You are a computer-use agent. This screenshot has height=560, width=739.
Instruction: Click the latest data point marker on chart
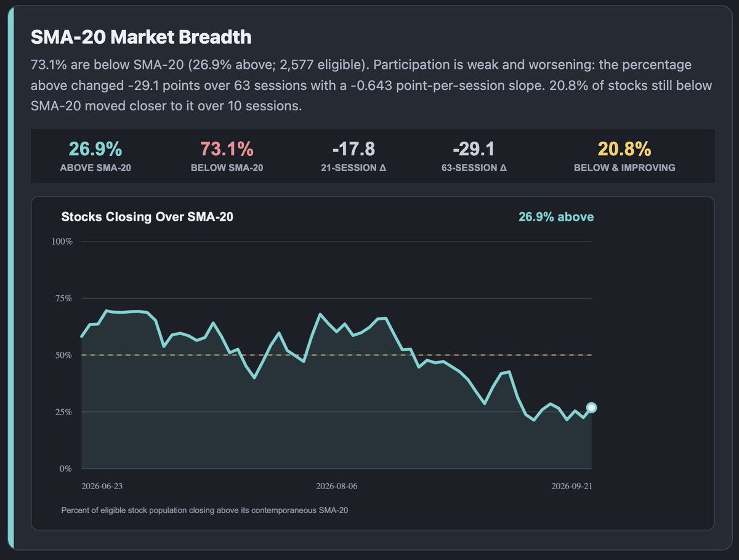tap(591, 407)
